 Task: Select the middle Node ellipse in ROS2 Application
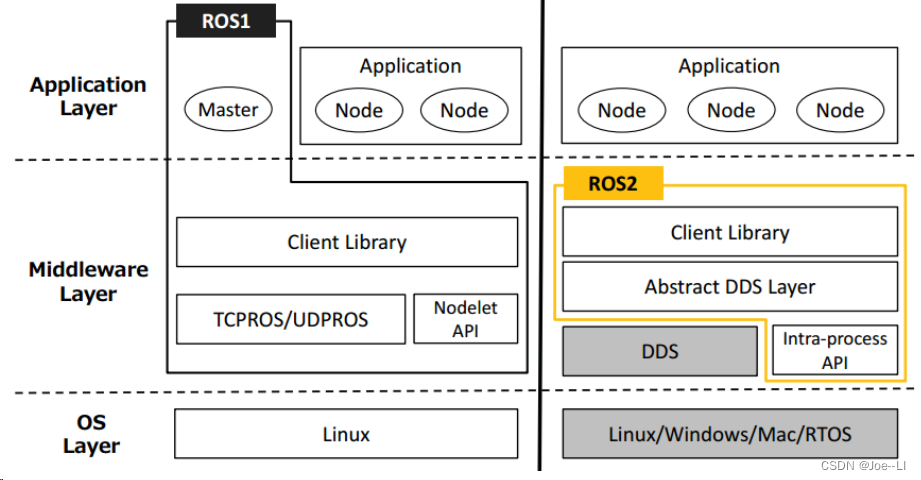[731, 110]
